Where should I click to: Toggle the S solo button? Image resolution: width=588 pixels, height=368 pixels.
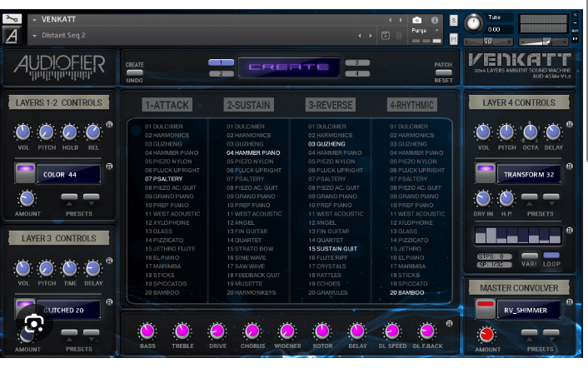tap(453, 20)
